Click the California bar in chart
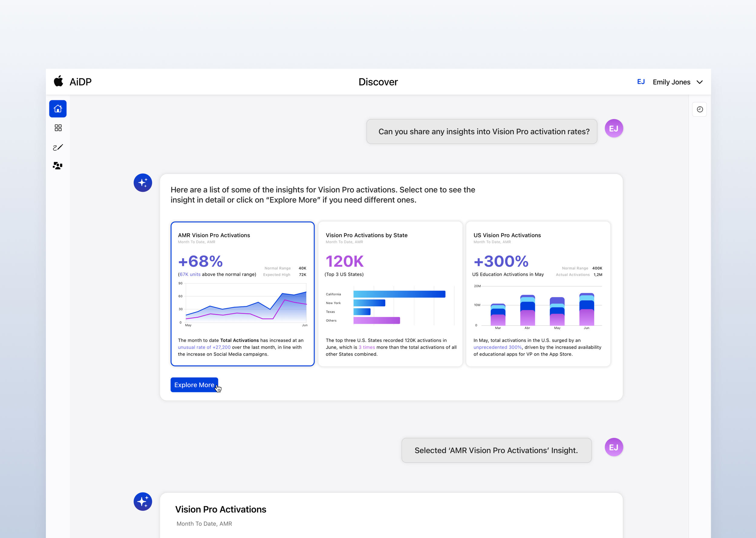This screenshot has width=756, height=538. coord(399,294)
